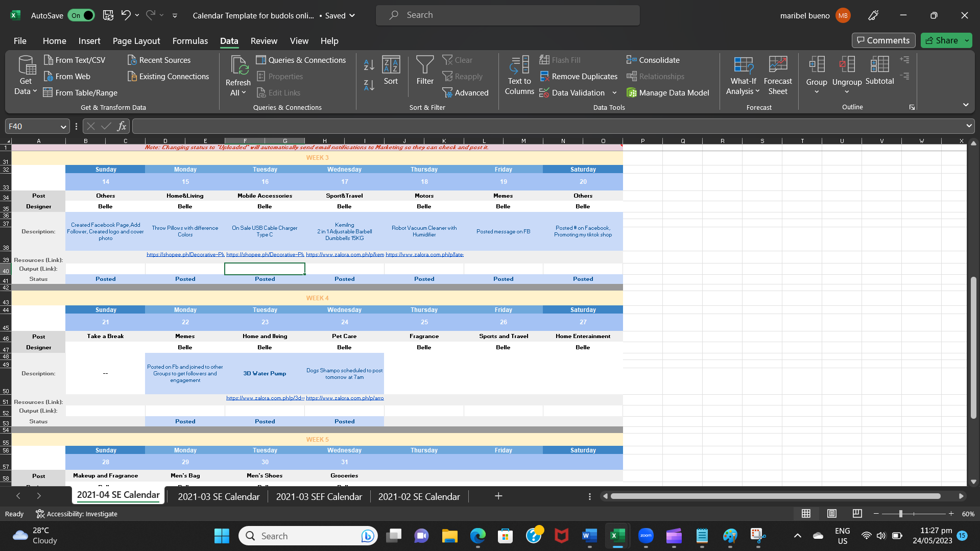
Task: Click Remove Duplicates in Data Tools
Action: click(579, 77)
